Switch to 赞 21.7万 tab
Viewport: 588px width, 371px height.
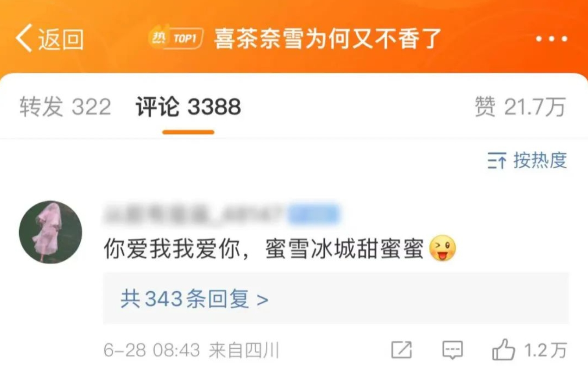click(520, 107)
